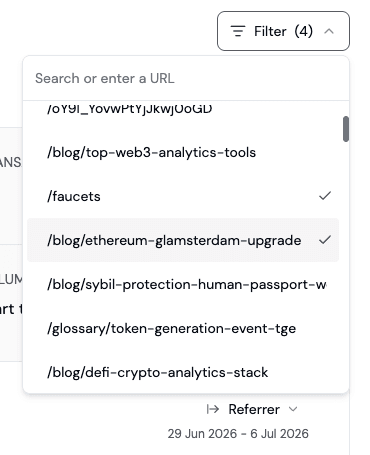The image size is (370, 455).
Task: Click checkmark beside ethereum-glamsterdam-upgrade
Action: [x=325, y=240]
